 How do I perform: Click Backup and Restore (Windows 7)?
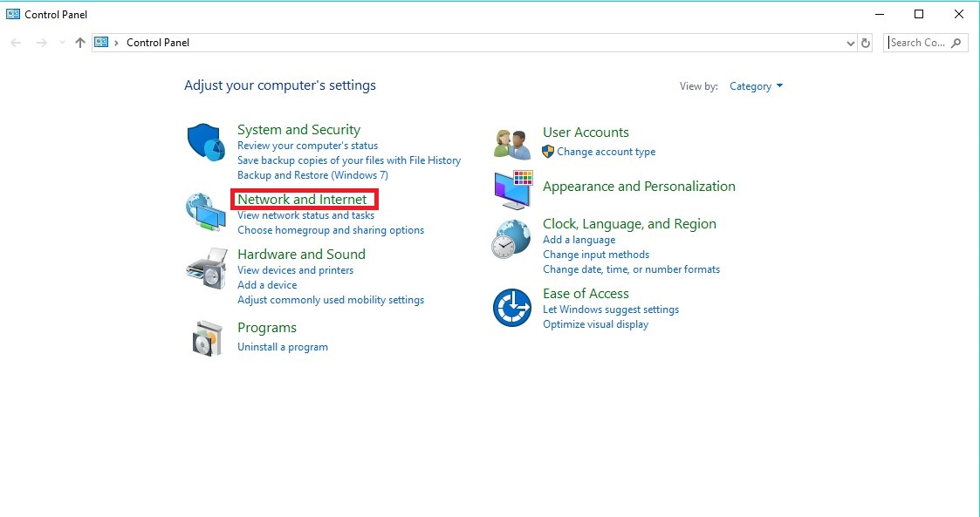312,175
